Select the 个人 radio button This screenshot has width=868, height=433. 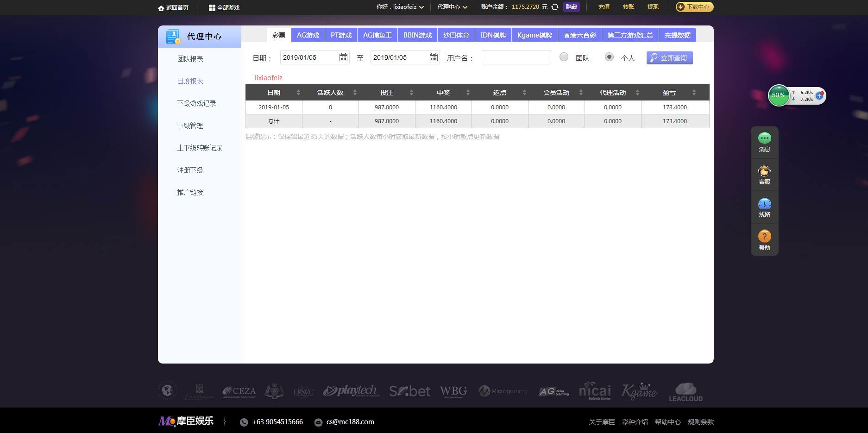610,57
